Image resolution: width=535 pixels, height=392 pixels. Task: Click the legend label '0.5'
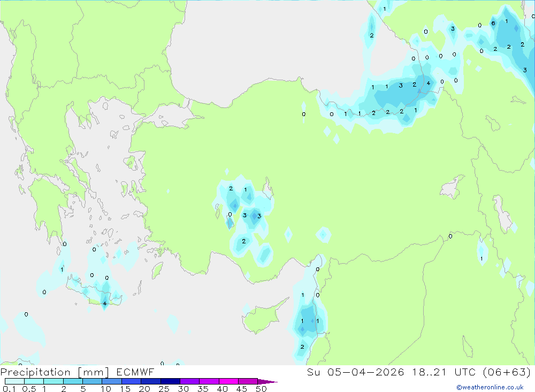(x=29, y=389)
